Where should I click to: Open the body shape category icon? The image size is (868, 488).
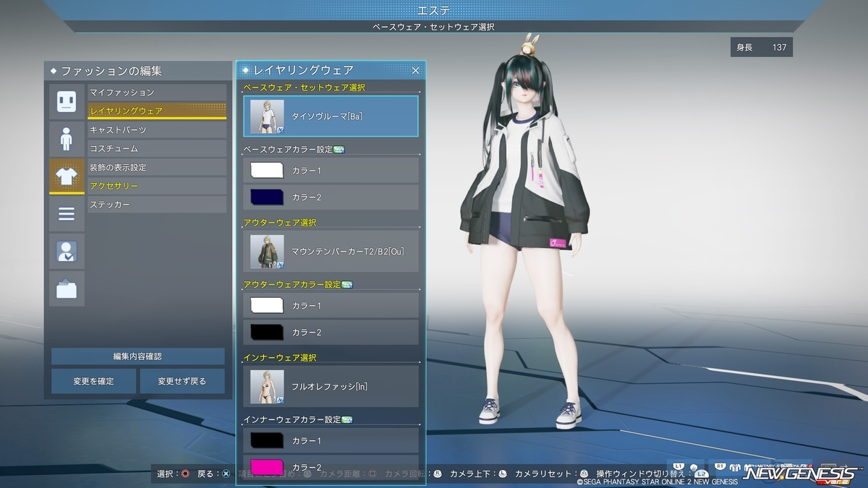67,139
